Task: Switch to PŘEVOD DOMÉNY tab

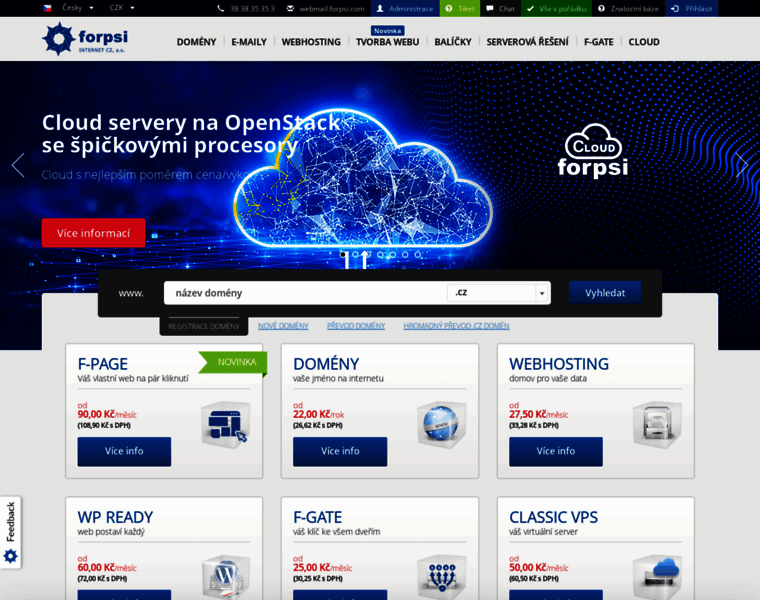Action: 356,326
